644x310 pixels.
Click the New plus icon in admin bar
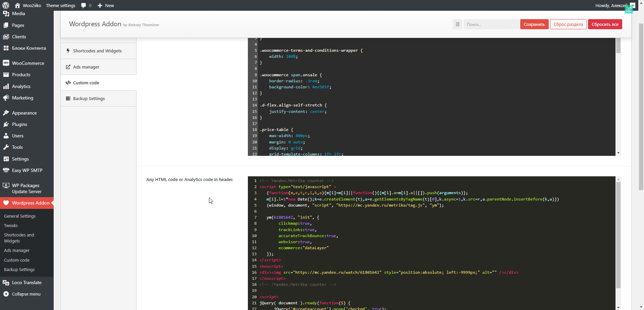coord(100,5)
